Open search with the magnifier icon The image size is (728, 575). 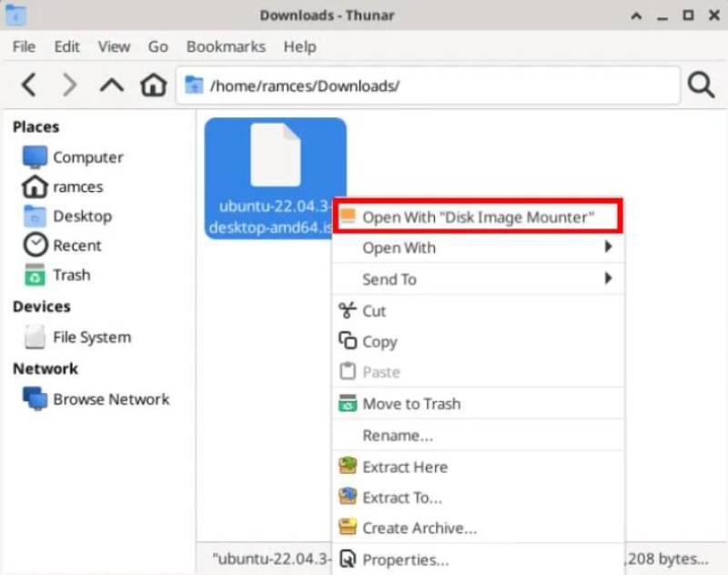pyautogui.click(x=700, y=86)
